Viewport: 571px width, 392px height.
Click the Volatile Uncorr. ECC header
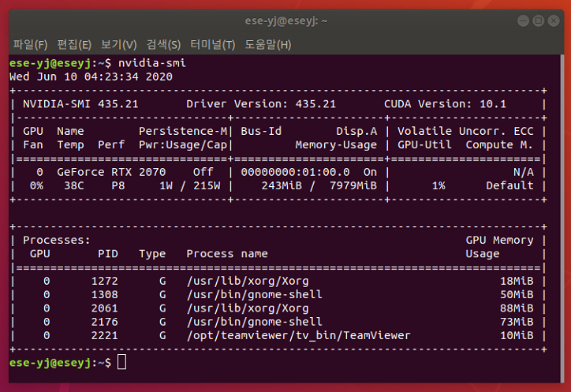465,131
